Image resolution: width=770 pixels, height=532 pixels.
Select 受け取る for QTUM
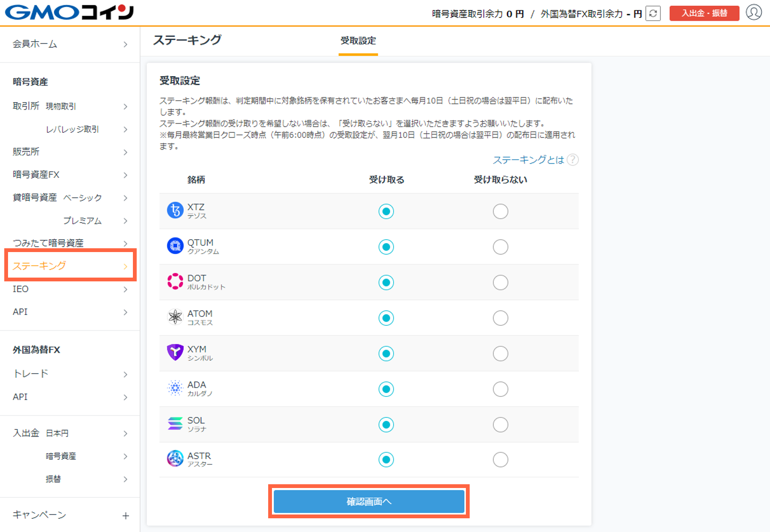point(386,247)
